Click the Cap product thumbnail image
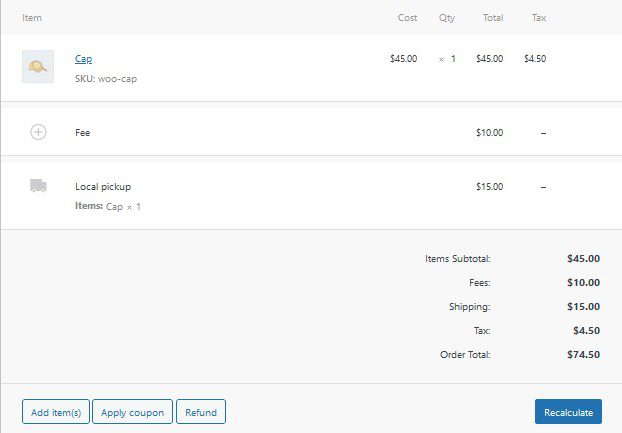622x433 pixels. click(38, 66)
